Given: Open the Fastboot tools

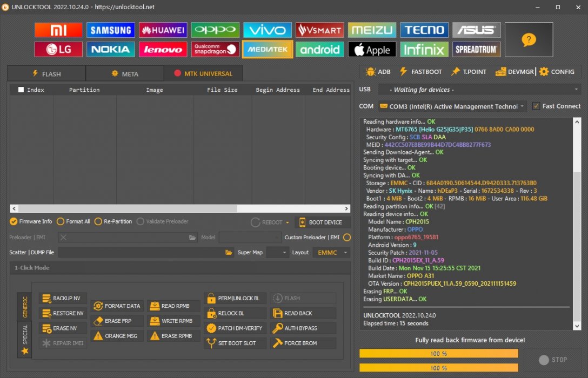Looking at the screenshot, I should (x=421, y=72).
